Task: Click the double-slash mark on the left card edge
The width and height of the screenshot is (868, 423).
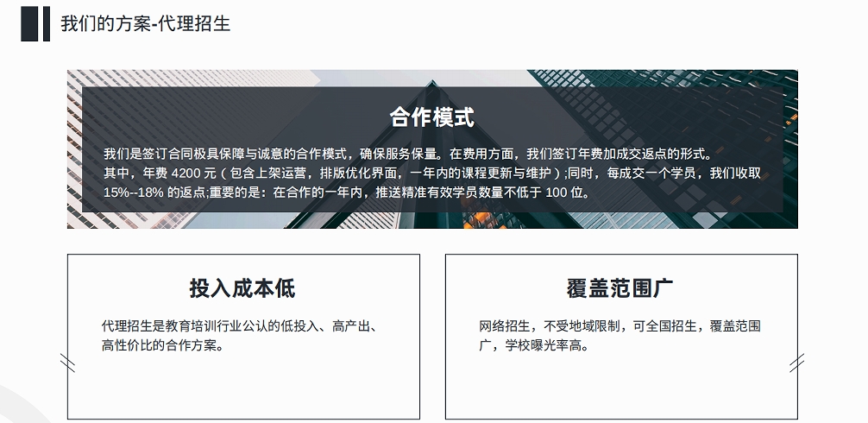Action: 67,362
